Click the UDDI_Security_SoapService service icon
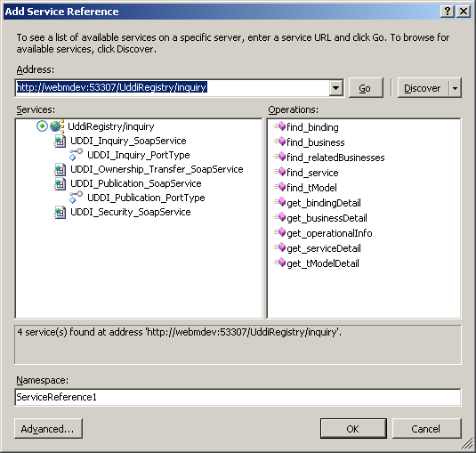Screen dimensions: 476x453 pos(60,212)
